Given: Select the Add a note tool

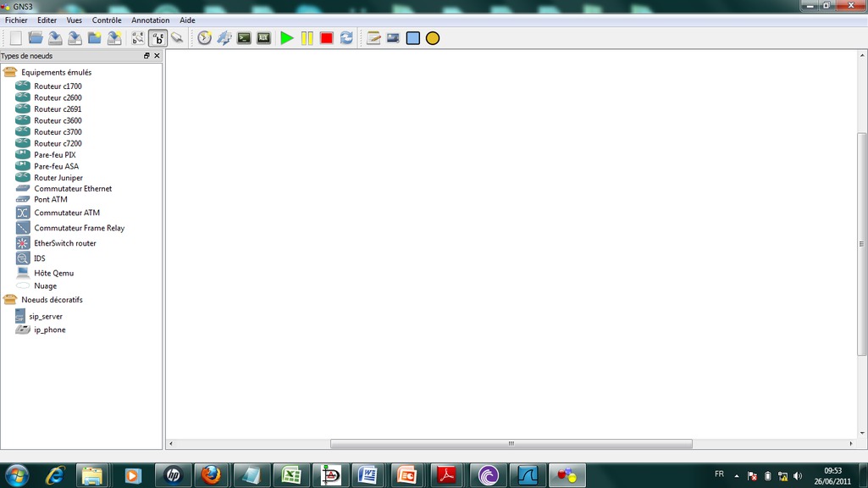Looking at the screenshot, I should [x=373, y=38].
